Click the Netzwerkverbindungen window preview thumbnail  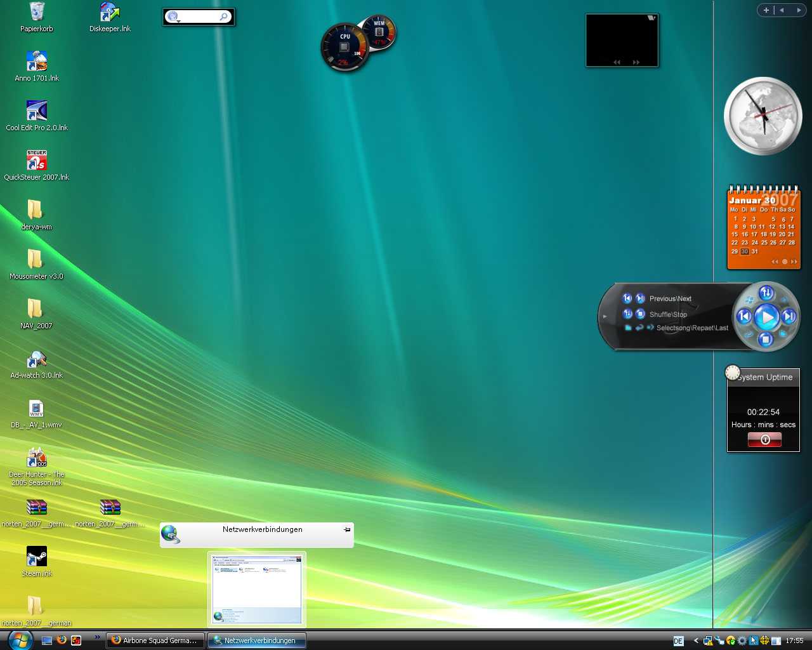257,589
